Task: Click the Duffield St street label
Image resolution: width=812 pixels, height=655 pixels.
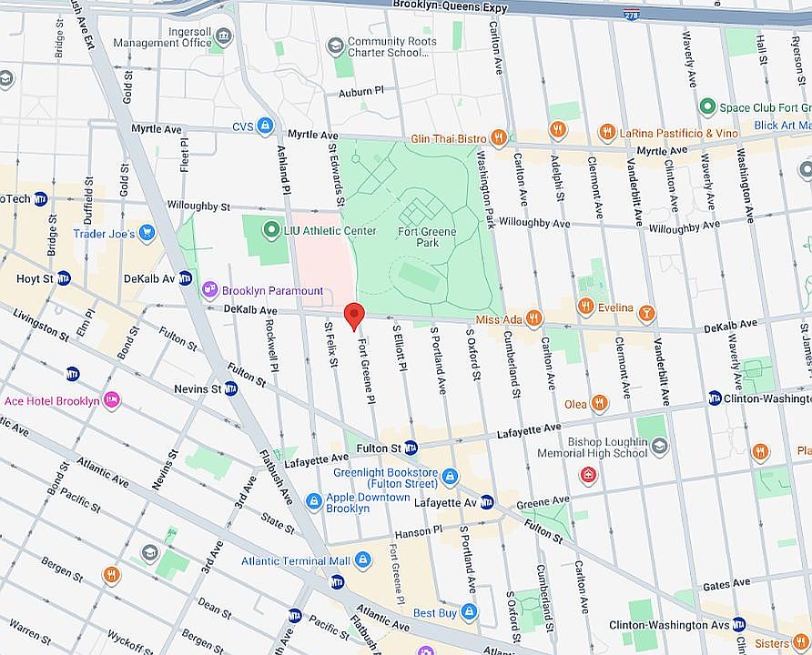Action: [x=89, y=200]
